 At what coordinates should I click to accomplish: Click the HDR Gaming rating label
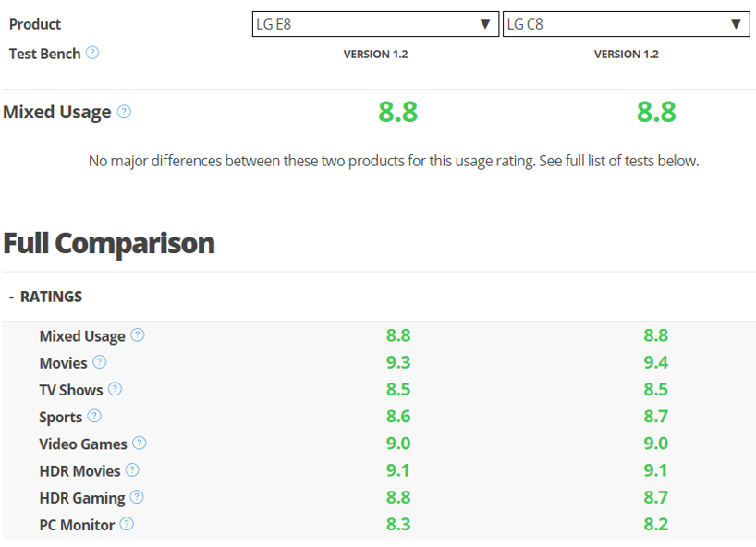pyautogui.click(x=82, y=498)
